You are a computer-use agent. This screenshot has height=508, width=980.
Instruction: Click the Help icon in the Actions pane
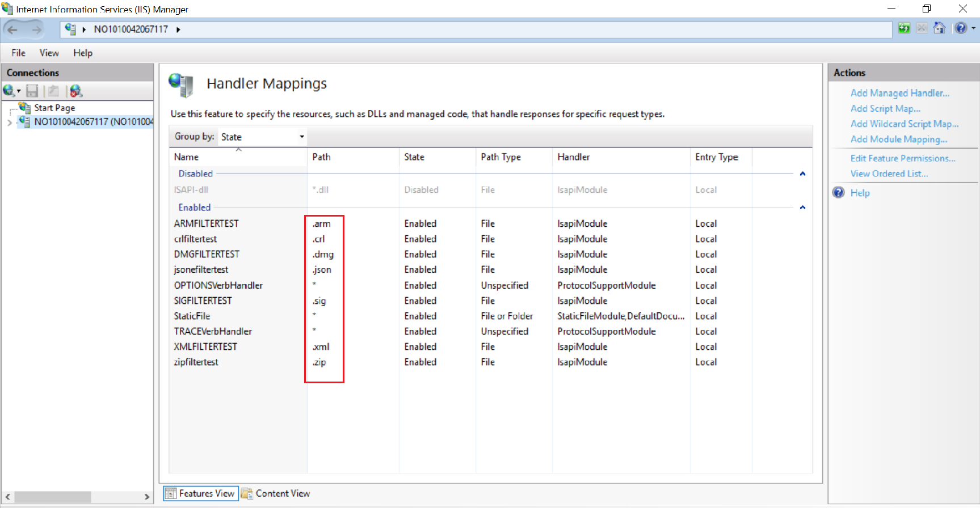pyautogui.click(x=839, y=193)
